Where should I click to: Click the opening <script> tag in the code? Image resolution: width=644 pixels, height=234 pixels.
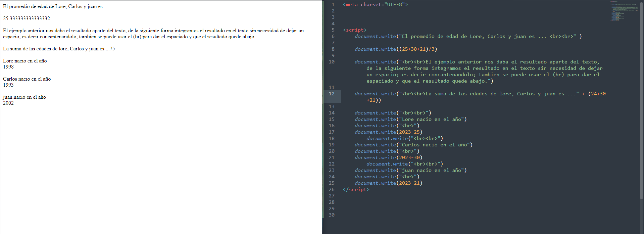pyautogui.click(x=355, y=30)
